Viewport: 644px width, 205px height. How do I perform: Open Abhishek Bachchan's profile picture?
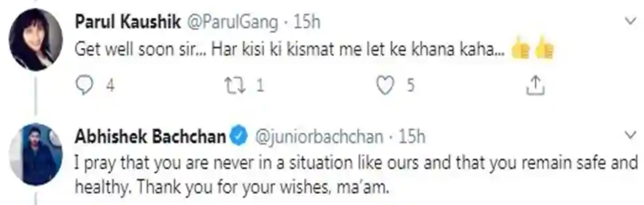click(35, 155)
